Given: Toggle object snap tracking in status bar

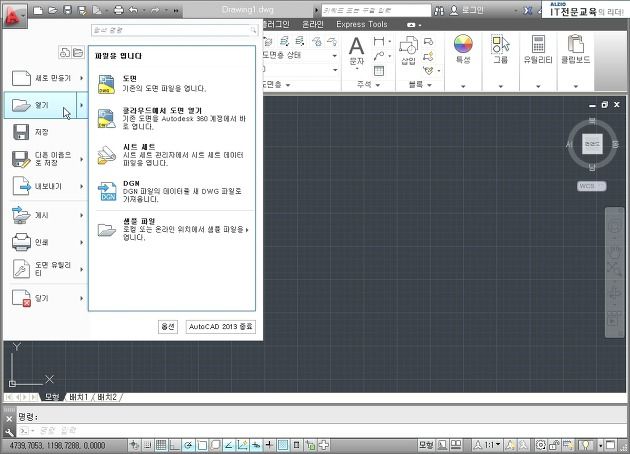Looking at the screenshot, I should tap(229, 445).
